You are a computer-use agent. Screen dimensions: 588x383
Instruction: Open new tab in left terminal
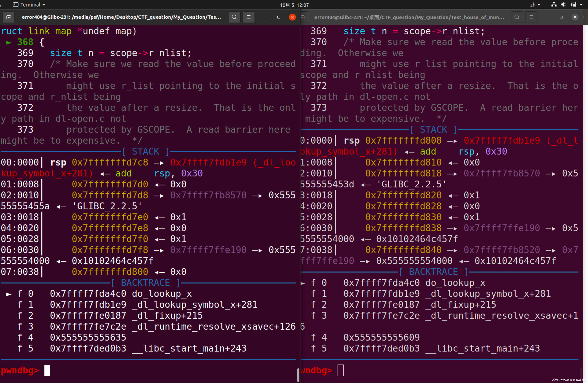(9, 17)
